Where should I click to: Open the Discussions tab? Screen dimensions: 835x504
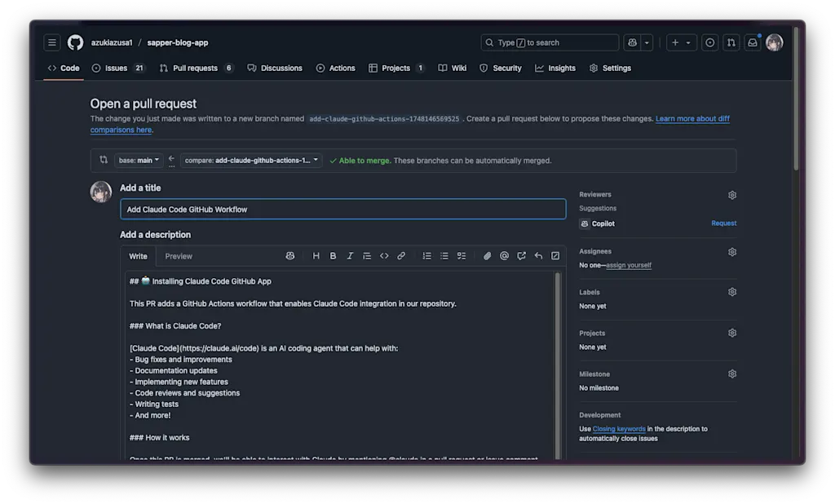[275, 69]
